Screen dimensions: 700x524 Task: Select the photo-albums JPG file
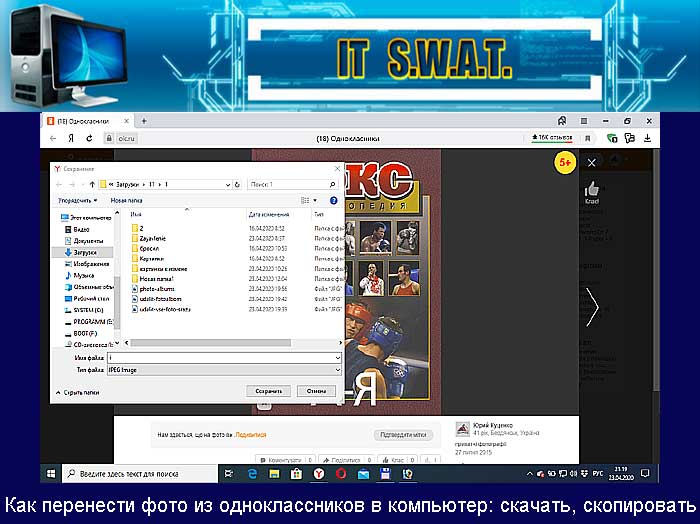point(153,289)
